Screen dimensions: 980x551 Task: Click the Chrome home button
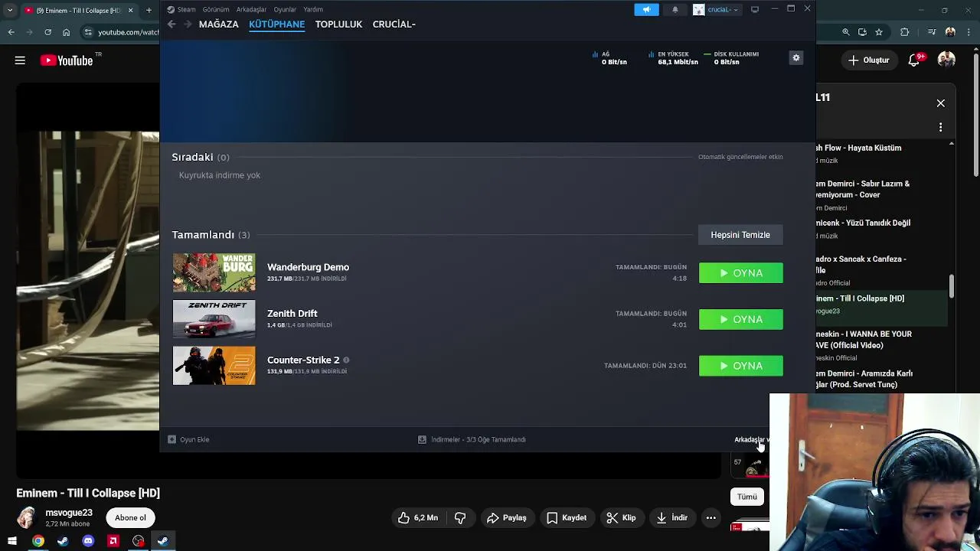tap(66, 32)
